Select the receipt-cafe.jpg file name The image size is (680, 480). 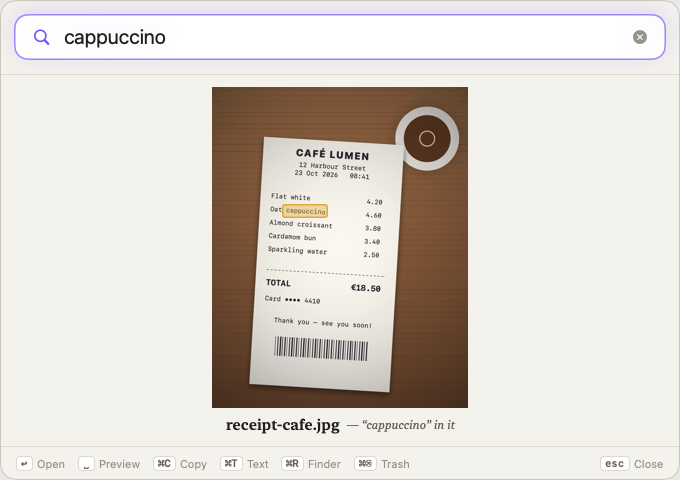pos(283,424)
